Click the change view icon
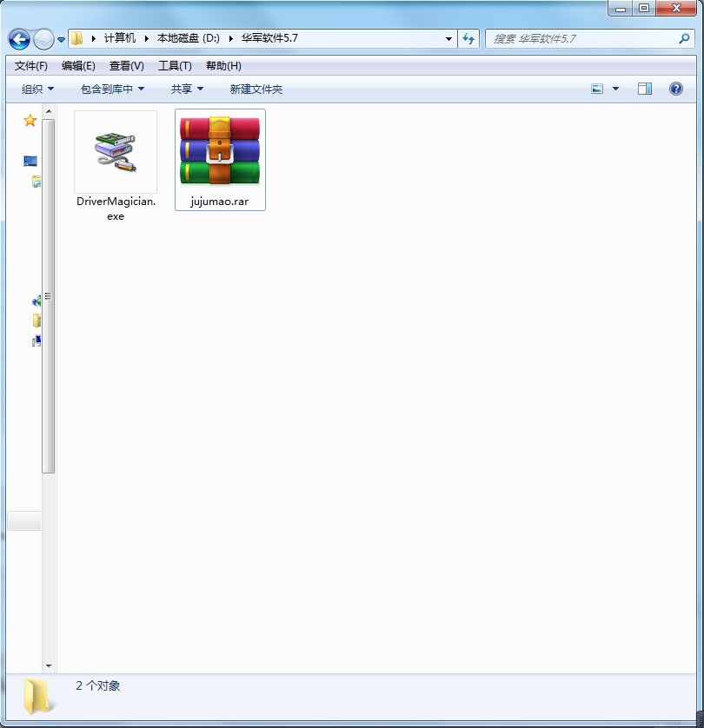The height and width of the screenshot is (728, 704). [x=597, y=89]
